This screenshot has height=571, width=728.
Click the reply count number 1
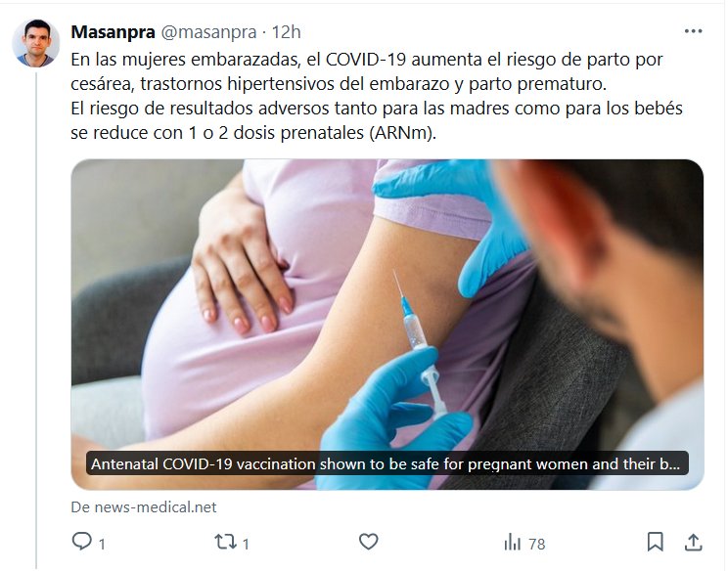(x=102, y=544)
